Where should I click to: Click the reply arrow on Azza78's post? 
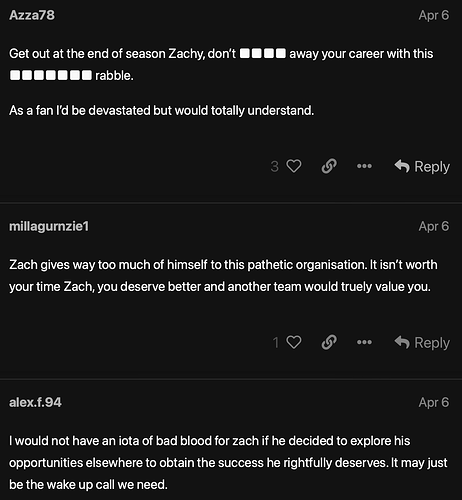click(402, 166)
